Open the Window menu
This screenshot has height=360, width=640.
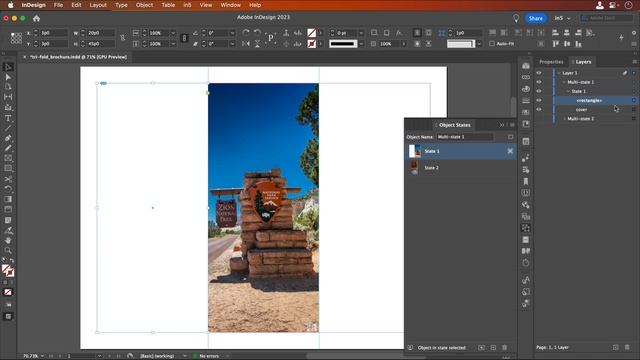pyautogui.click(x=231, y=5)
